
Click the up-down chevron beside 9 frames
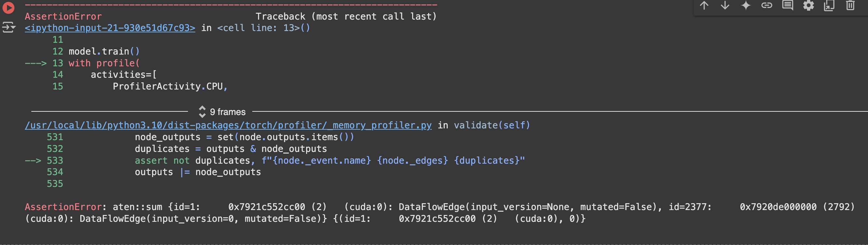(x=202, y=112)
